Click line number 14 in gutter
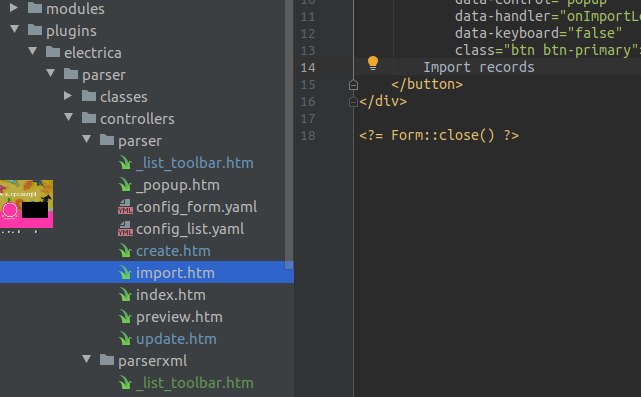 click(x=308, y=67)
